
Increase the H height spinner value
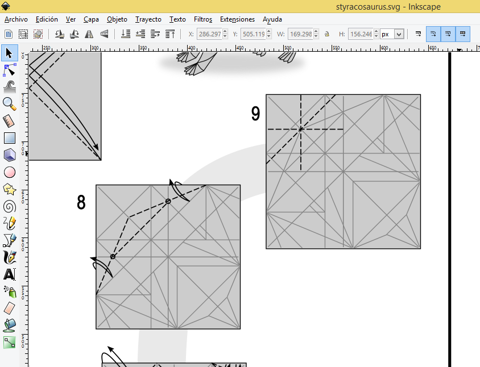(376, 32)
